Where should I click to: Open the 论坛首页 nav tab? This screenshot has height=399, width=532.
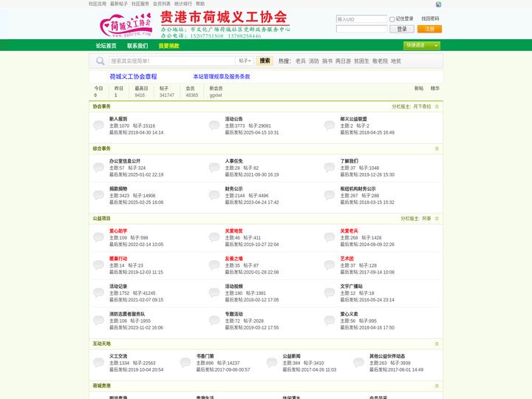coord(106,46)
